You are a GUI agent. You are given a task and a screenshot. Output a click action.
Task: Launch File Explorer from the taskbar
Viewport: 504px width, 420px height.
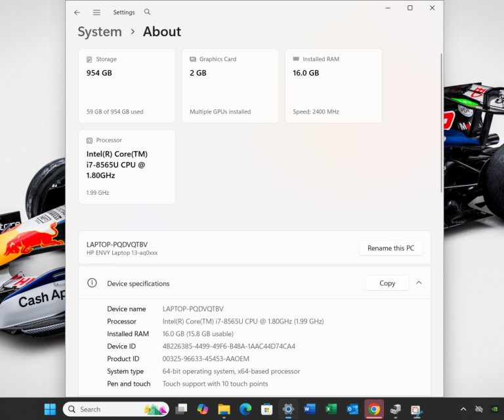224,409
